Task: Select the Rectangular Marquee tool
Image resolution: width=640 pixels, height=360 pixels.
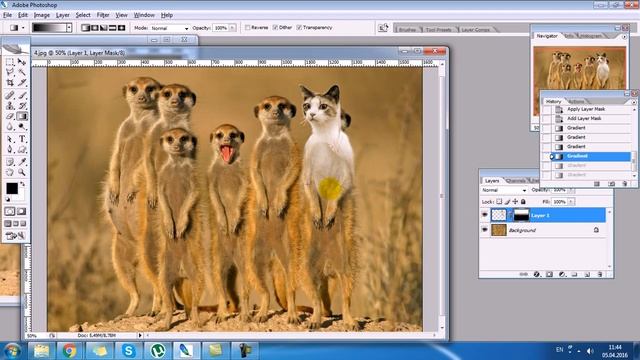Action: pyautogui.click(x=10, y=62)
